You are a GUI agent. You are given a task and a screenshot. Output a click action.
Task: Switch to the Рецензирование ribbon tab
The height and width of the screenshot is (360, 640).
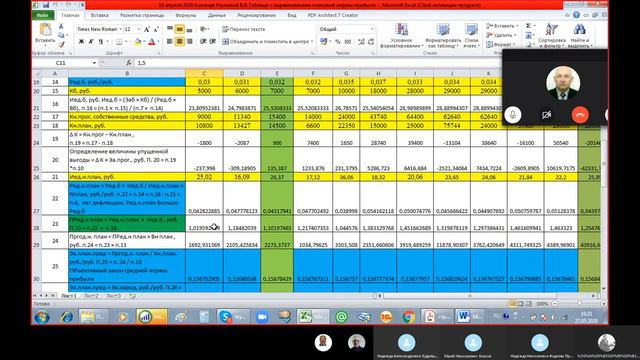[x=256, y=15]
